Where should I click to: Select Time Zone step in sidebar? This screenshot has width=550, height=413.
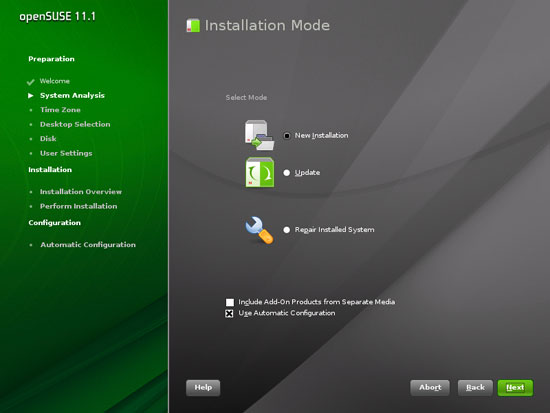pyautogui.click(x=60, y=110)
